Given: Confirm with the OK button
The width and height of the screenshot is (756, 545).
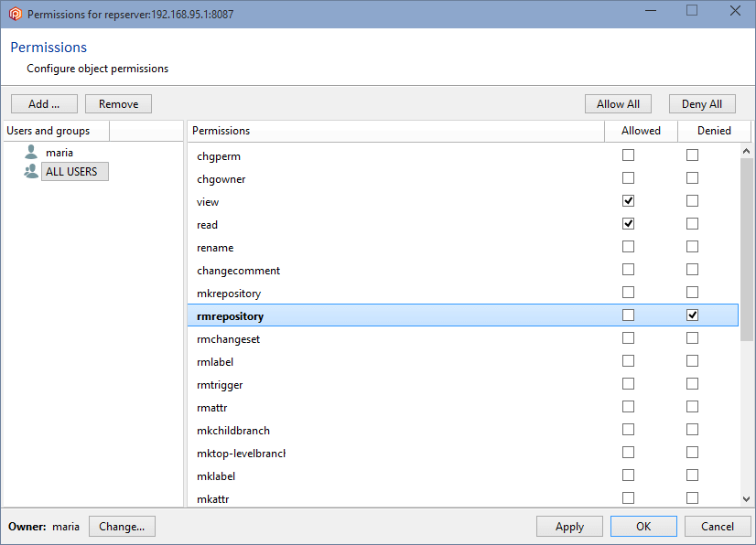Looking at the screenshot, I should (x=643, y=526).
